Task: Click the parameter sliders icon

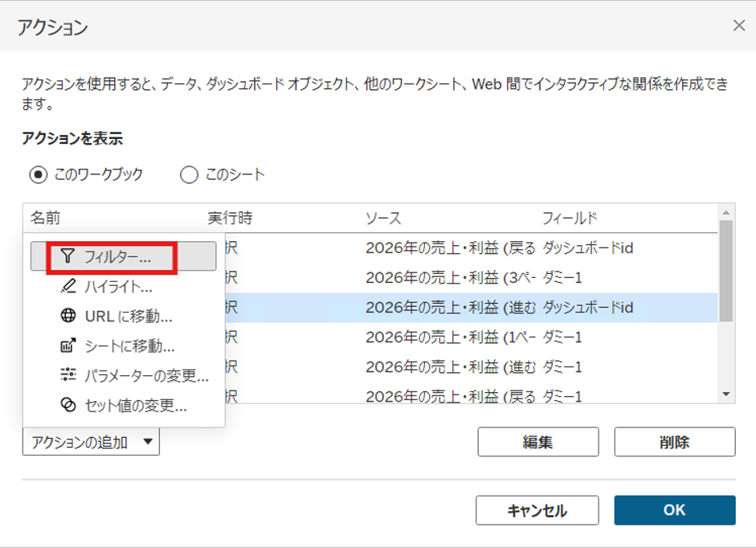Action: [x=68, y=374]
